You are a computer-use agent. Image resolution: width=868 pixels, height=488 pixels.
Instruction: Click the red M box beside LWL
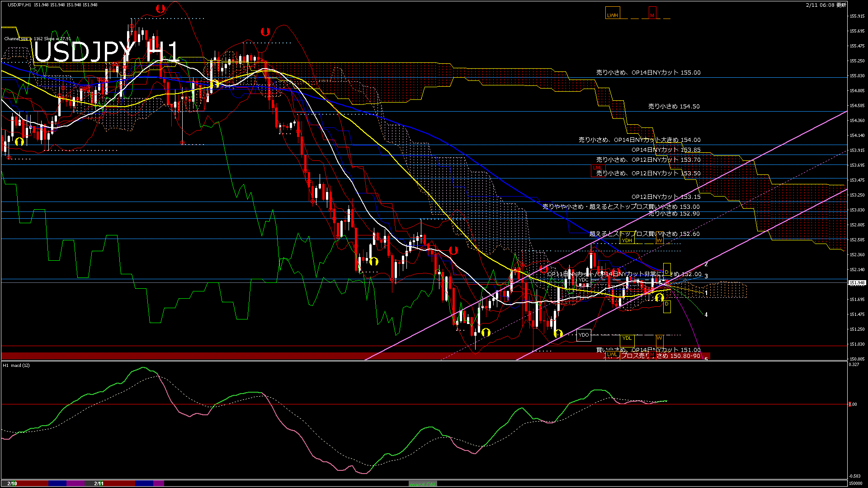pos(652,354)
